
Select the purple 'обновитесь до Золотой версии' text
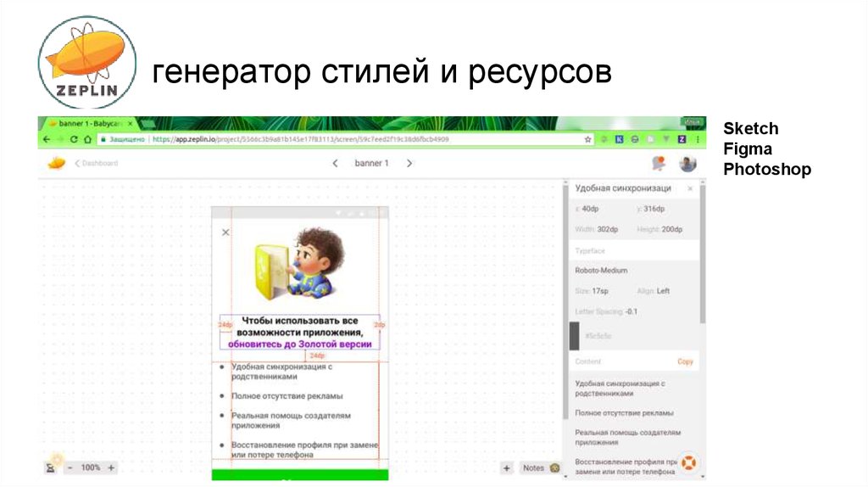point(299,344)
